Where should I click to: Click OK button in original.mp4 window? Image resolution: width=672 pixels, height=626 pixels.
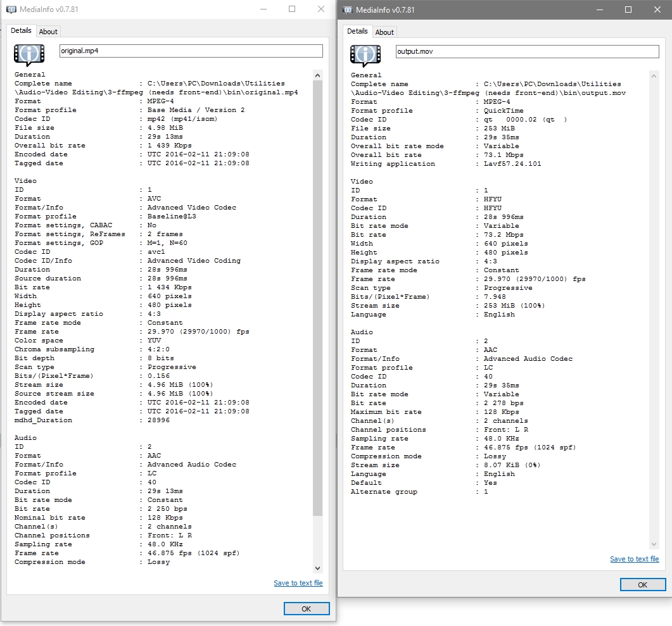click(307, 608)
